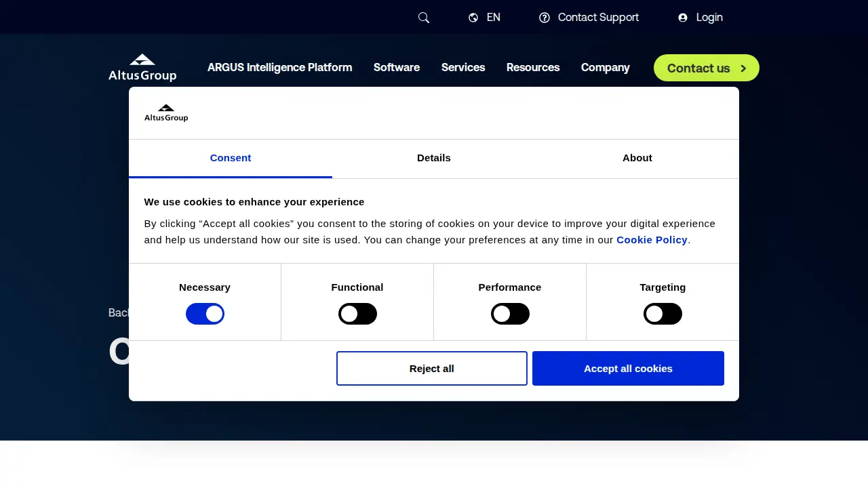Click the Altus Group logo in the header
The width and height of the screenshot is (868, 488).
[x=142, y=68]
